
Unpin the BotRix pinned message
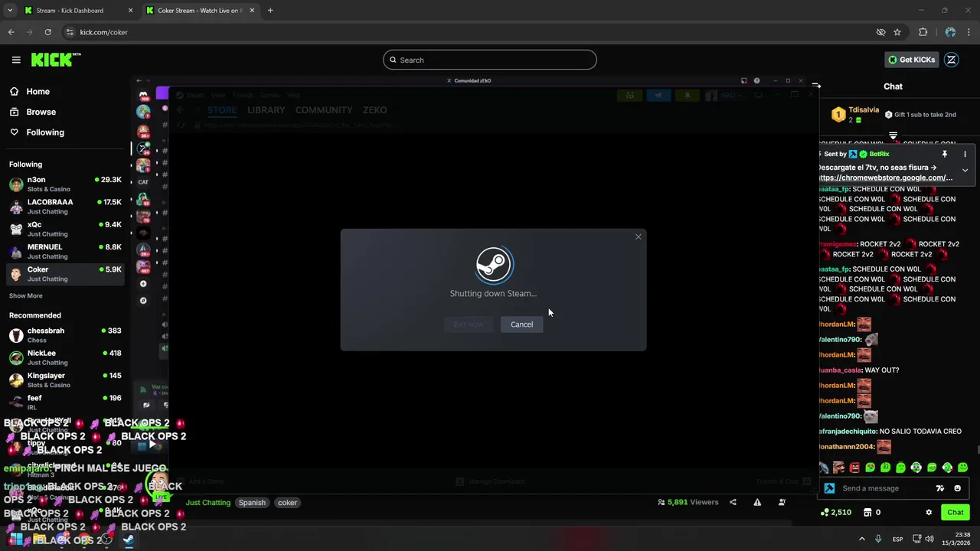coord(945,154)
